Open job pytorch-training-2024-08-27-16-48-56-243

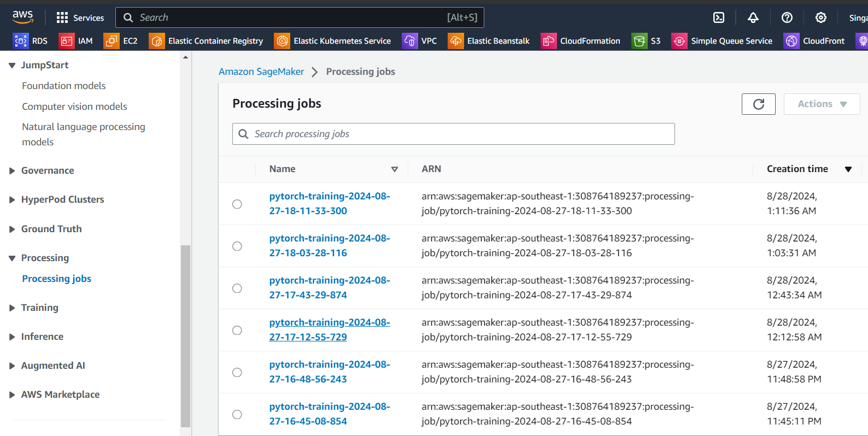(x=330, y=372)
